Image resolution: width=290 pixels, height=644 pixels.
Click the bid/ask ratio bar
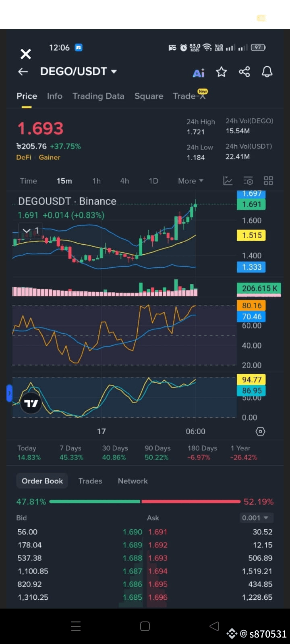click(145, 502)
